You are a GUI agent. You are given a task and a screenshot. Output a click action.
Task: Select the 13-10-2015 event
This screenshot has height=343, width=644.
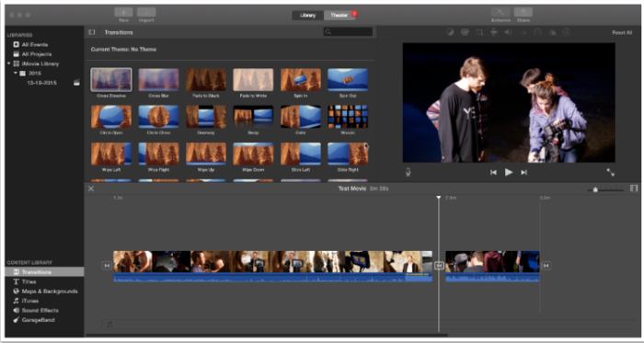41,83
